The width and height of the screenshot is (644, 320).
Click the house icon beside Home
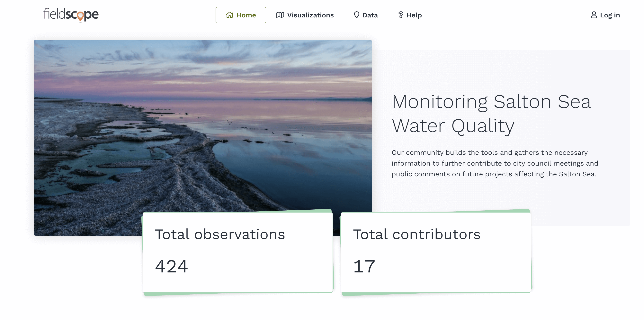pyautogui.click(x=229, y=15)
